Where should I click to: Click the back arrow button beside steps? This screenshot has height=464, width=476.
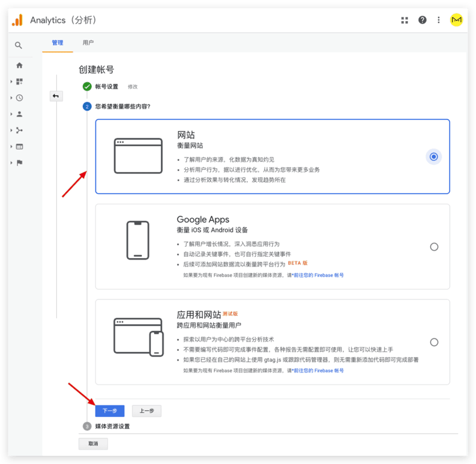pos(56,96)
